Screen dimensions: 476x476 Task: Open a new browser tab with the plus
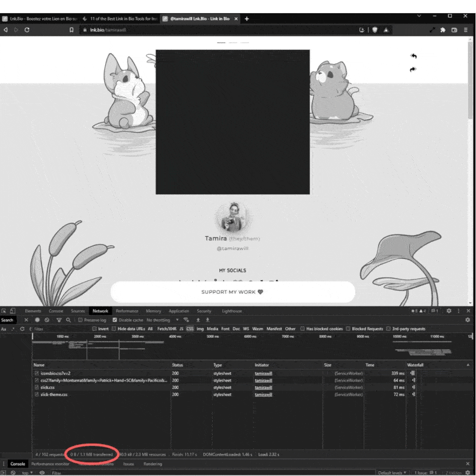(247, 19)
